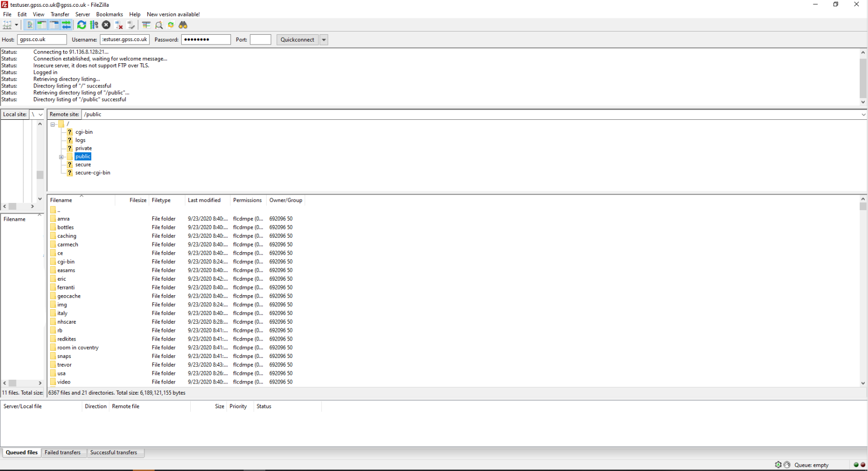
Task: Click the Host input field
Action: [42, 40]
